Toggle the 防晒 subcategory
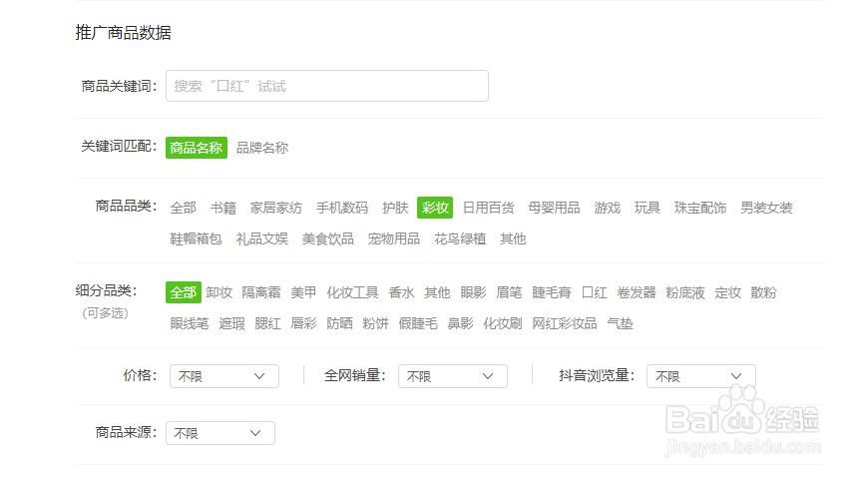The image size is (868, 477). (340, 323)
